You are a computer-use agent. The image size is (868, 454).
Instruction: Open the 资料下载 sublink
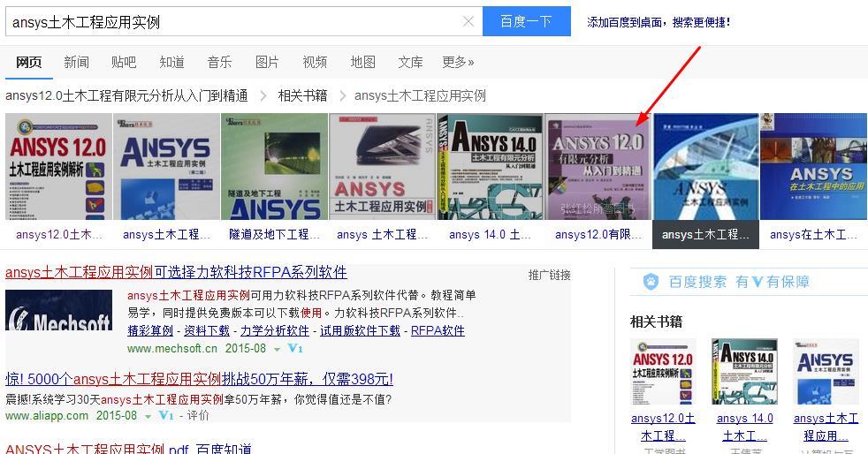coord(207,330)
